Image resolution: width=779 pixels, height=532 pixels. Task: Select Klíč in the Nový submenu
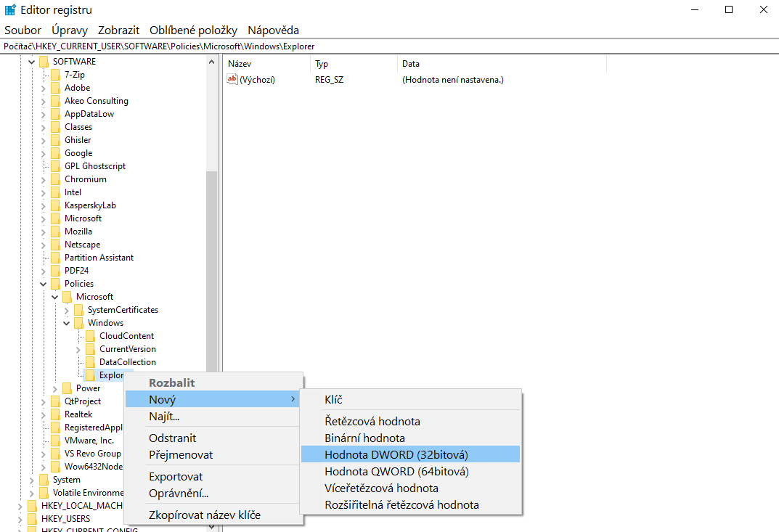333,400
